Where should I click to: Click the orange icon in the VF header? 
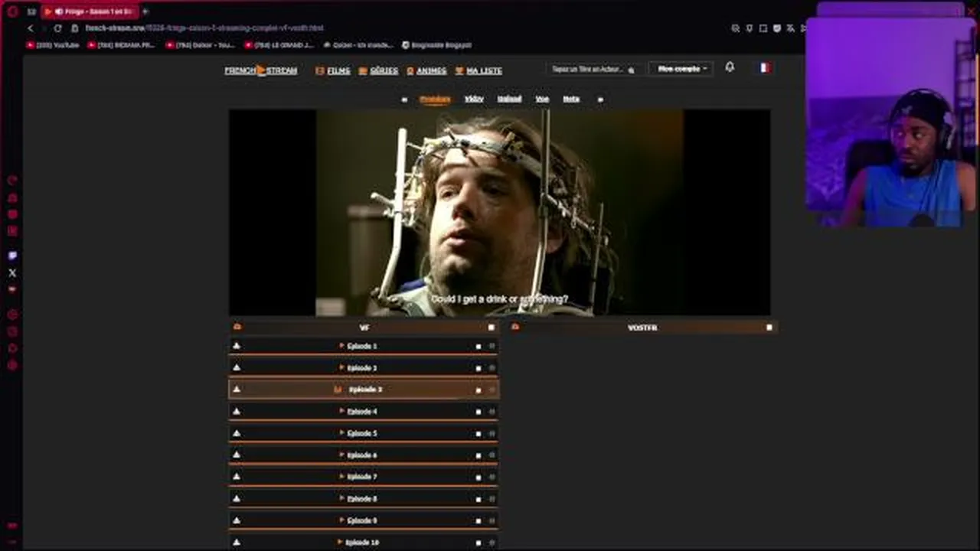(x=237, y=327)
